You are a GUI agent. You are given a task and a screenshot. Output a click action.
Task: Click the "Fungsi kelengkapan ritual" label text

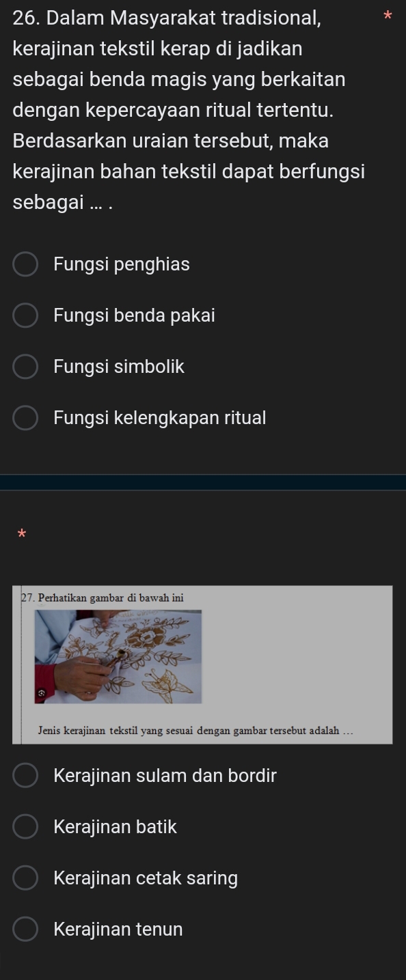pyautogui.click(x=160, y=418)
